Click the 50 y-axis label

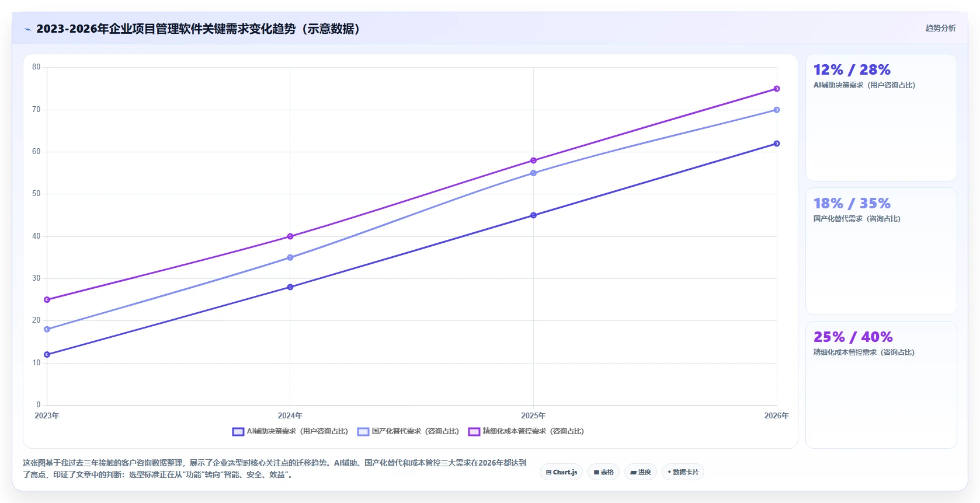pyautogui.click(x=36, y=194)
